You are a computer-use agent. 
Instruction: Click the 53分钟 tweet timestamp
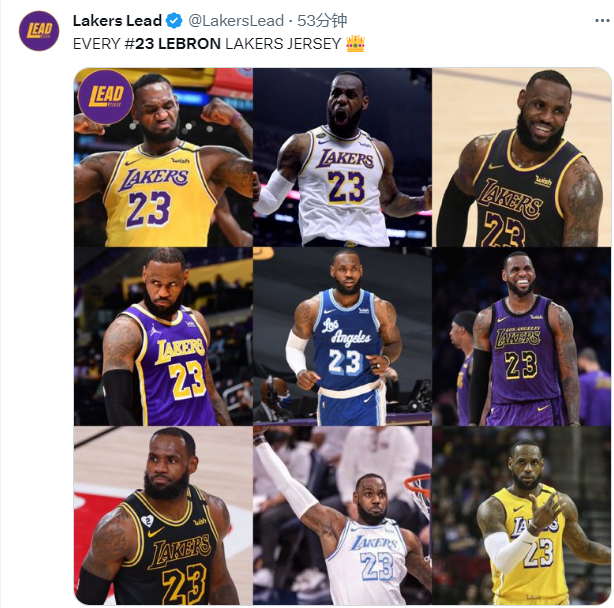tap(321, 21)
